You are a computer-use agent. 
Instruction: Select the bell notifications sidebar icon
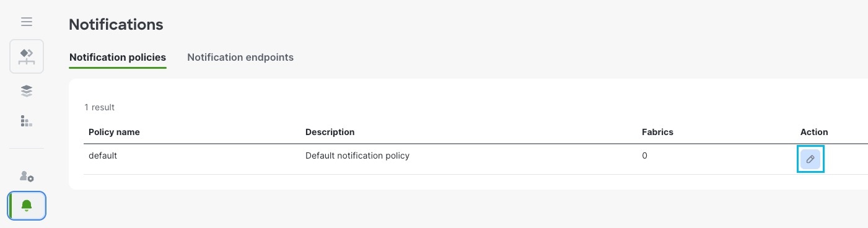tap(27, 206)
